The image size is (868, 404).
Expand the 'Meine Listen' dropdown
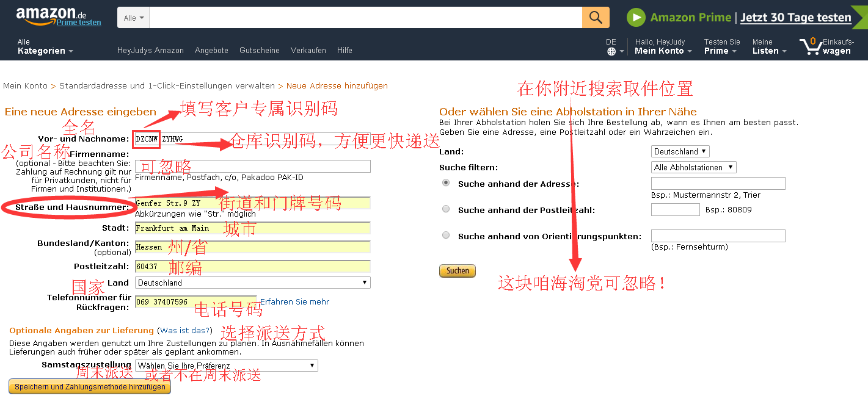769,47
